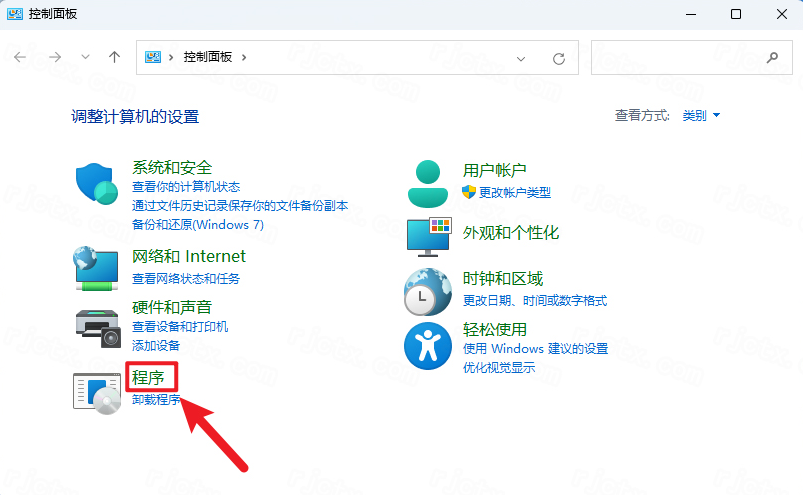The width and height of the screenshot is (803, 495).
Task: Click 查看网络状态和任务 link
Action: coord(186,278)
